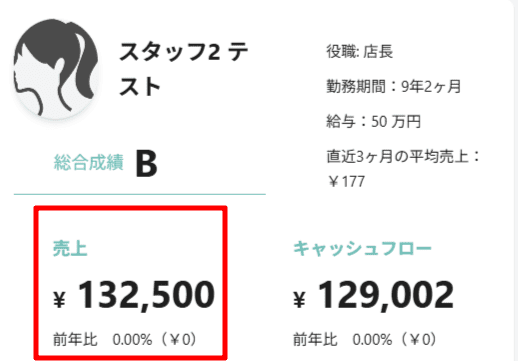Click the 役職: 店長 line
The height and width of the screenshot is (361, 518).
click(x=359, y=52)
